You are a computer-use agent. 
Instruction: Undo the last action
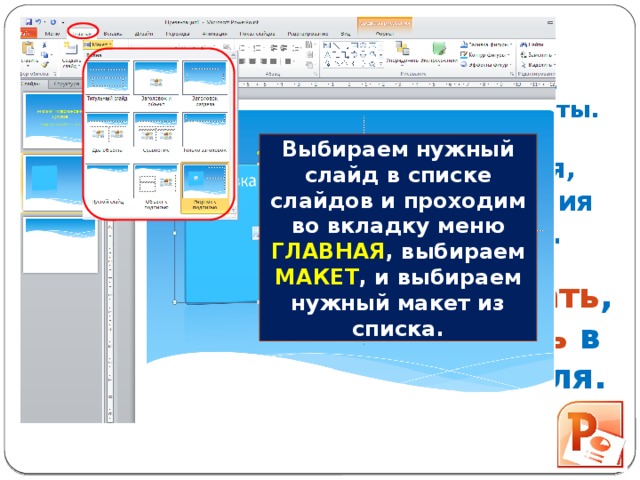pyautogui.click(x=38, y=22)
